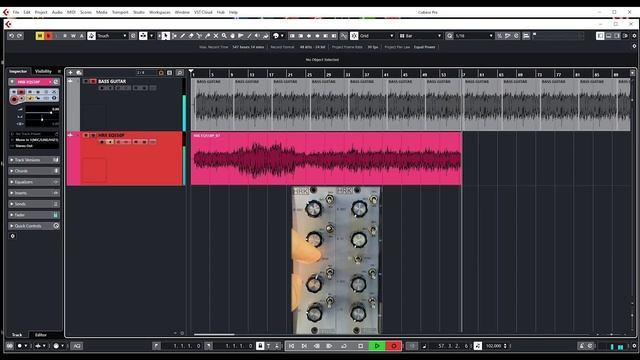
Task: Switch to the Track tab at bottom left
Action: [17, 335]
